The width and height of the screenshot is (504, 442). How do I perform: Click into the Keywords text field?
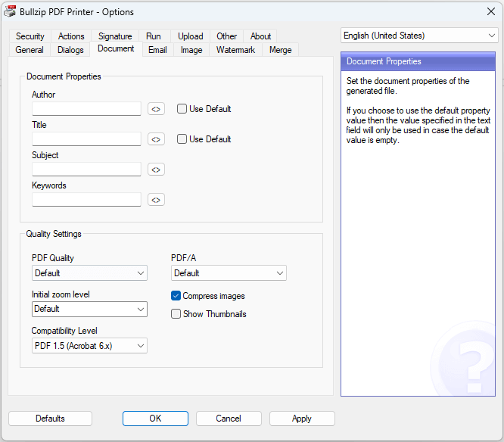point(86,200)
